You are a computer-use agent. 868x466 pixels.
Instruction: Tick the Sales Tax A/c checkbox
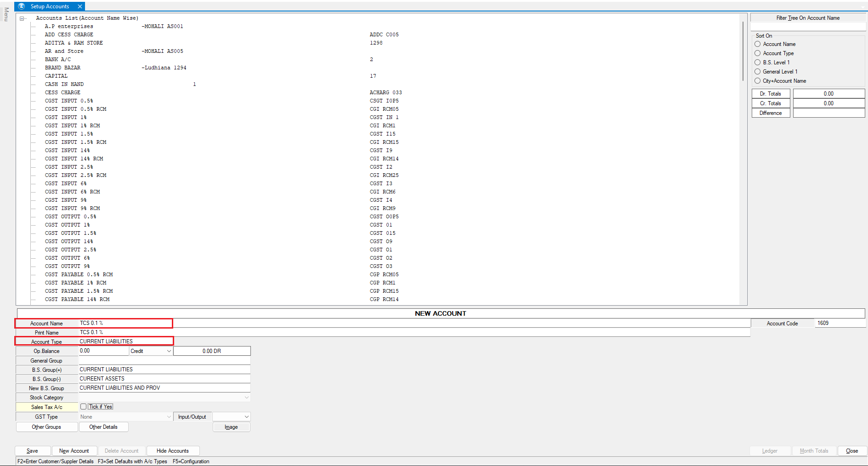(83, 407)
